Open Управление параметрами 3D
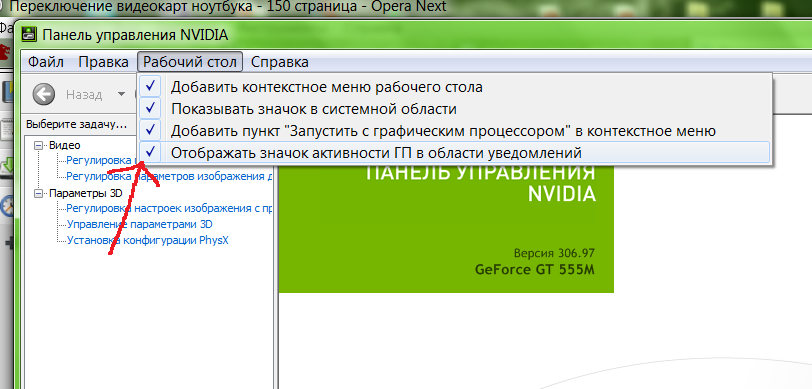The height and width of the screenshot is (389, 812). pyautogui.click(x=140, y=224)
